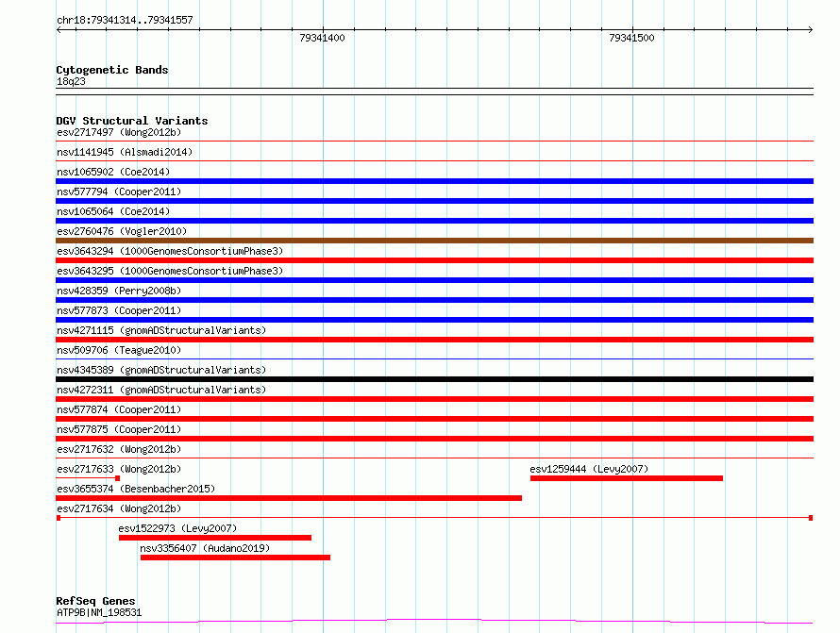840x633 pixels.
Task: Click the 79341400 ruler position label
Action: click(322, 38)
